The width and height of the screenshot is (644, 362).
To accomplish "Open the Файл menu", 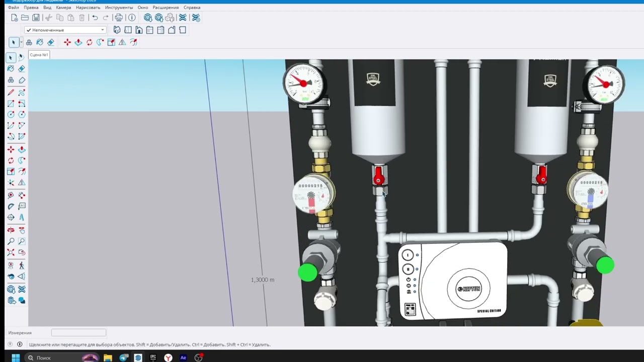I will pos(14,8).
